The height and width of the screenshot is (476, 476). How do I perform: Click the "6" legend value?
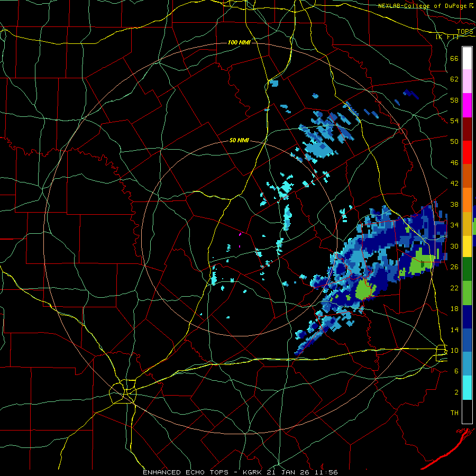tap(456, 371)
